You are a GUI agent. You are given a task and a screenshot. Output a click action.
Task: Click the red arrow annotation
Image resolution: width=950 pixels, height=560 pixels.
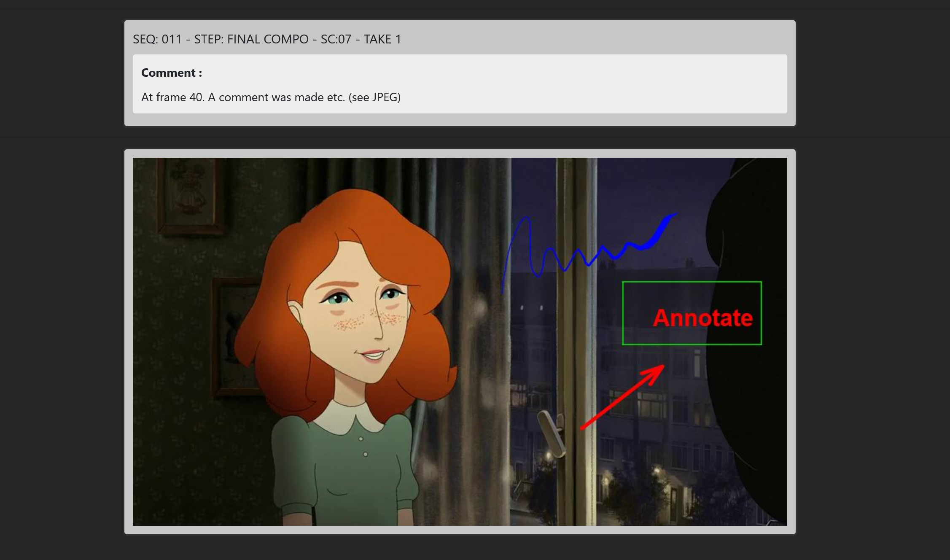pos(620,399)
